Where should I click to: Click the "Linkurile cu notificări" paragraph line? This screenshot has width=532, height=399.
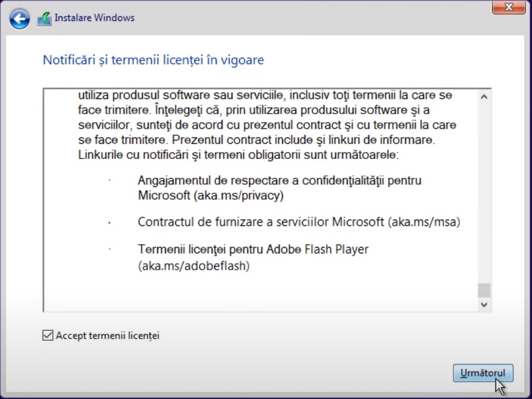click(x=237, y=156)
